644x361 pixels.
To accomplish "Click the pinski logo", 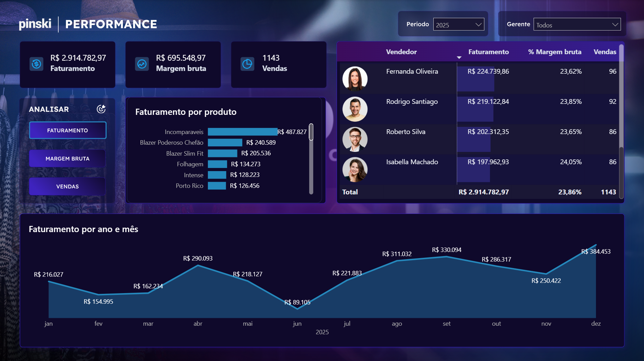I will click(35, 23).
